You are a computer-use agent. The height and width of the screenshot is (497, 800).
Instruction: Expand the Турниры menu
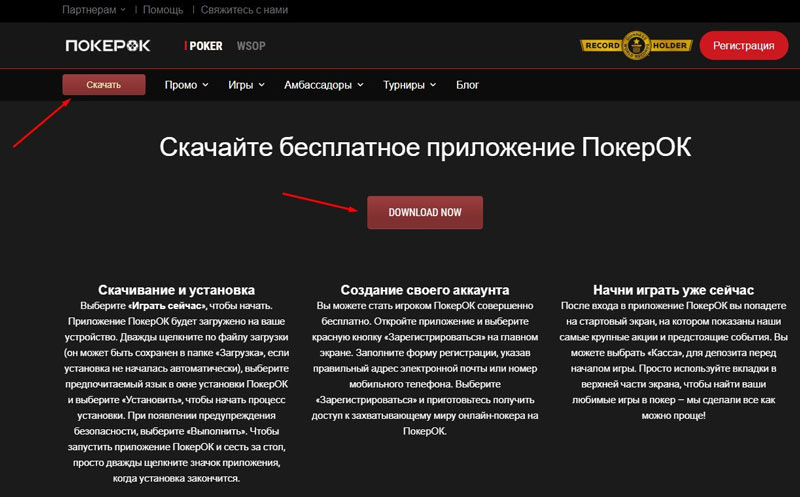(x=409, y=85)
